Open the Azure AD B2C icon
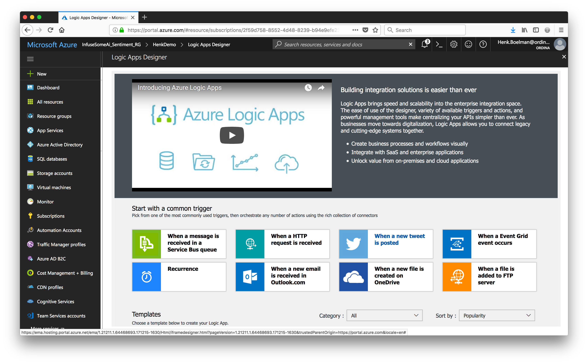This screenshot has width=588, height=364. coord(30,258)
